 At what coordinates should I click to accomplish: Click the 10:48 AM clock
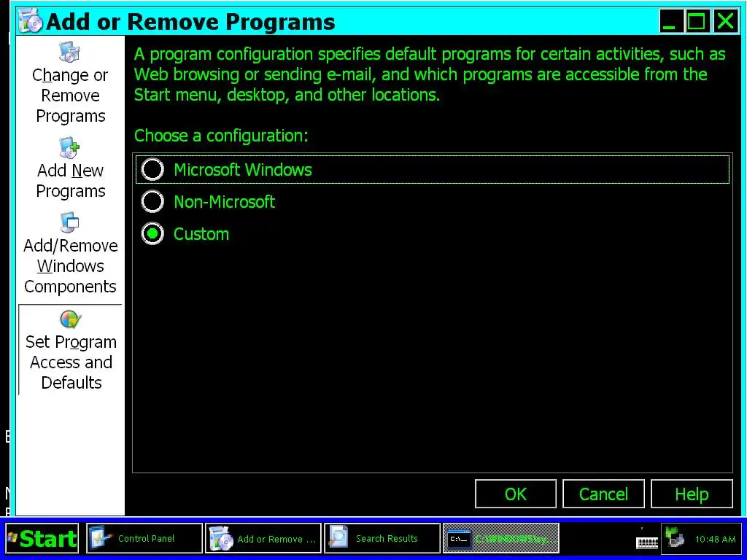coord(715,539)
